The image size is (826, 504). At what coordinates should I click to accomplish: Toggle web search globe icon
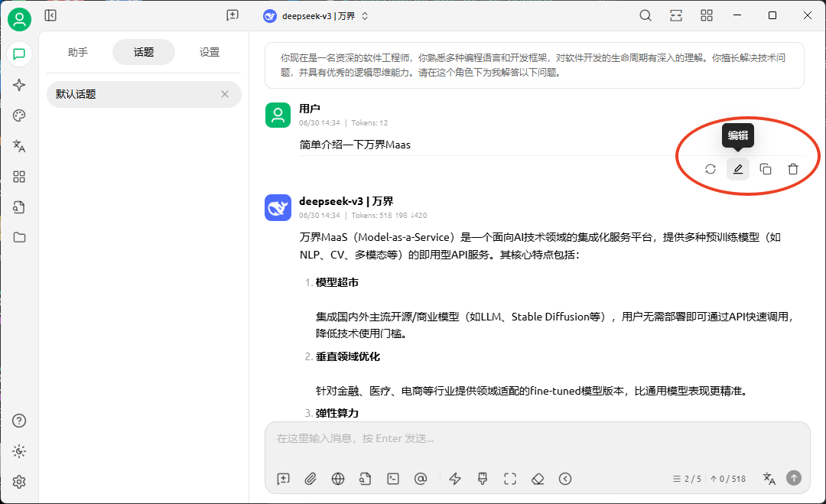coord(338,479)
